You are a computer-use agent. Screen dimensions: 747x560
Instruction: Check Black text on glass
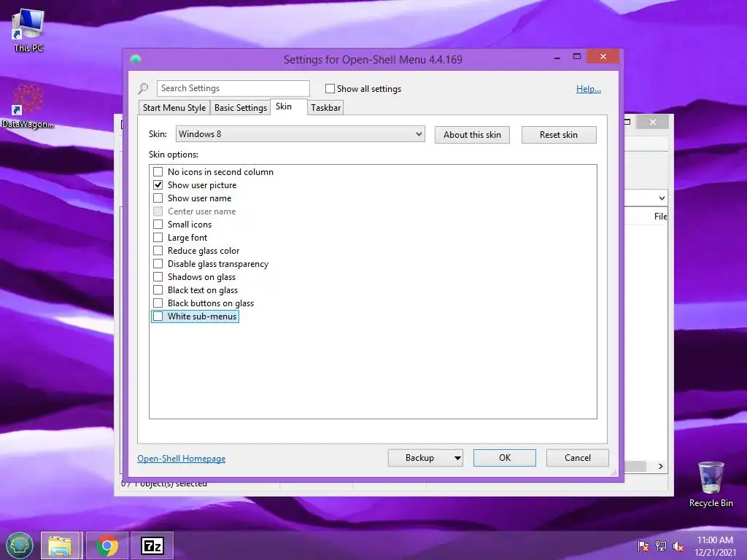pos(158,290)
